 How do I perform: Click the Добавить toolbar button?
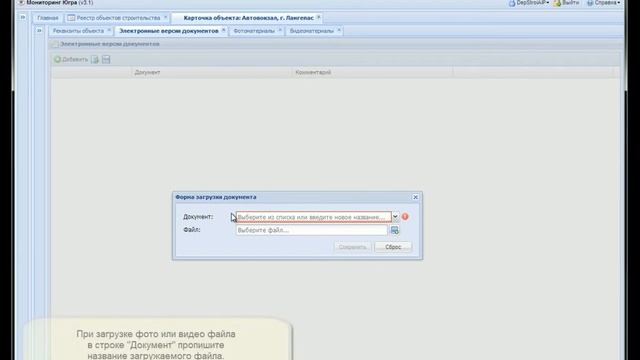point(71,60)
